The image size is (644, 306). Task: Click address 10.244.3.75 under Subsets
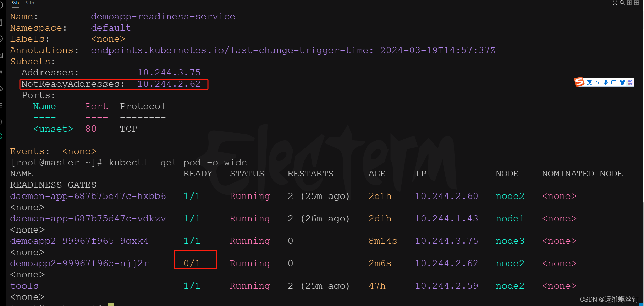(x=169, y=73)
